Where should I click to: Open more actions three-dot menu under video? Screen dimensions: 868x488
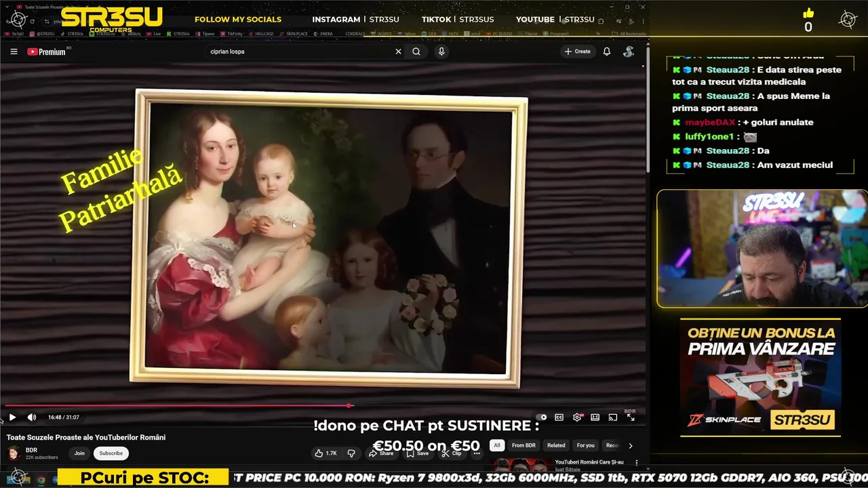coord(477,453)
